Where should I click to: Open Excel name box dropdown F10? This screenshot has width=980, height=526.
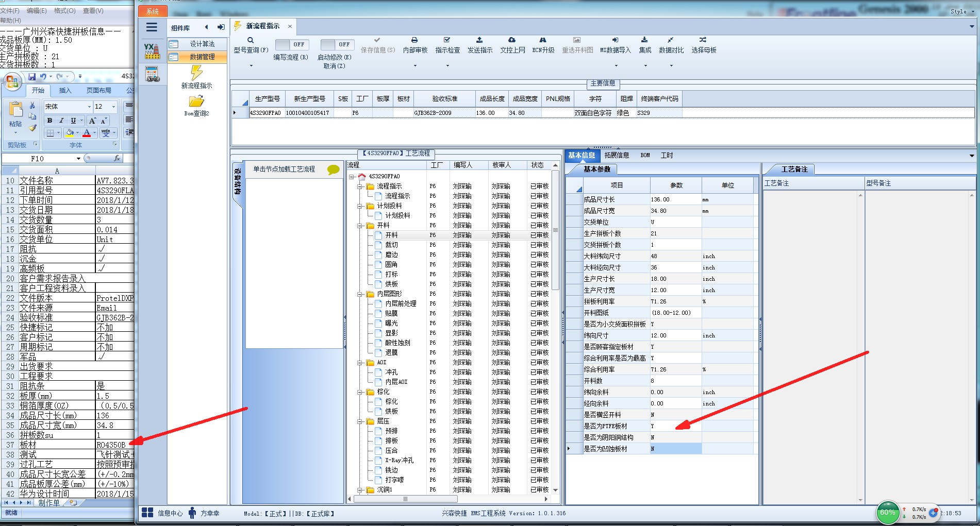[78, 159]
